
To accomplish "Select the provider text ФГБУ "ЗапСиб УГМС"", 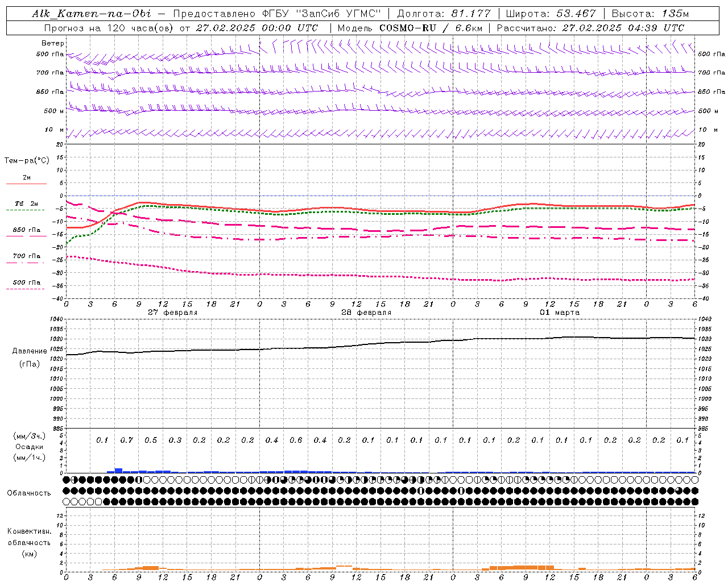I will [321, 14].
